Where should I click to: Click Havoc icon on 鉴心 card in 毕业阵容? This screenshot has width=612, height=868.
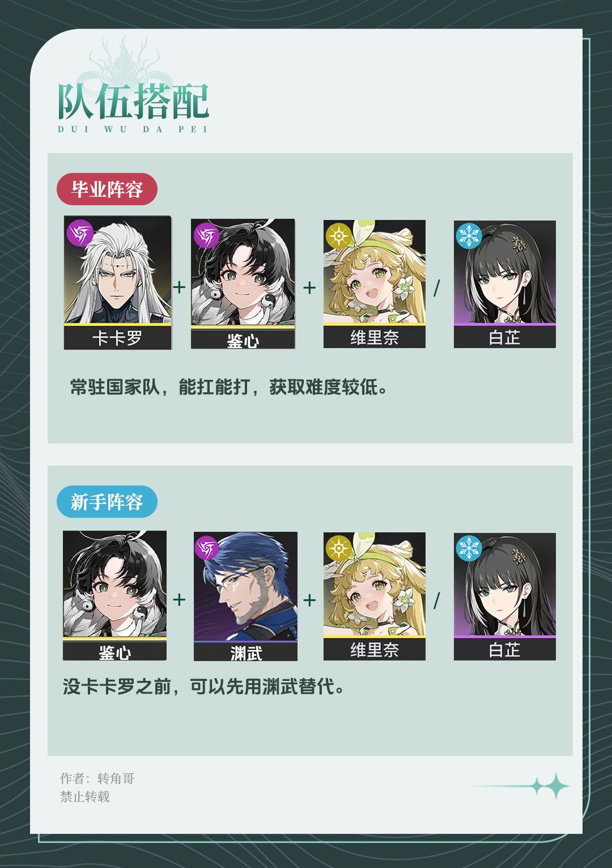coord(206,235)
